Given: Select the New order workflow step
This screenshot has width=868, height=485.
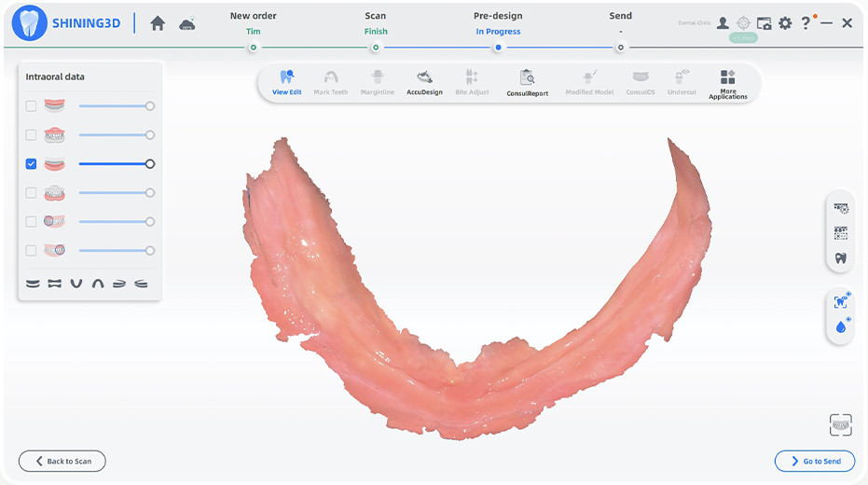Looking at the screenshot, I should click(253, 23).
